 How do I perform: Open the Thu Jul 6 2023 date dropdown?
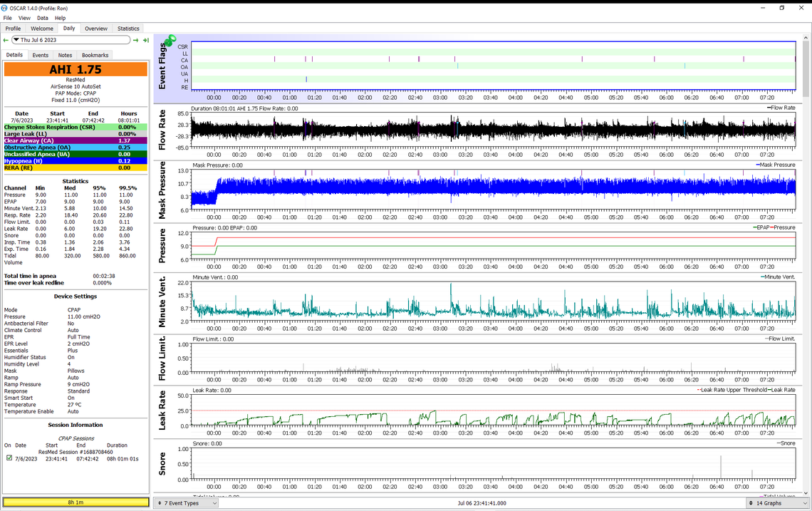[x=71, y=40]
